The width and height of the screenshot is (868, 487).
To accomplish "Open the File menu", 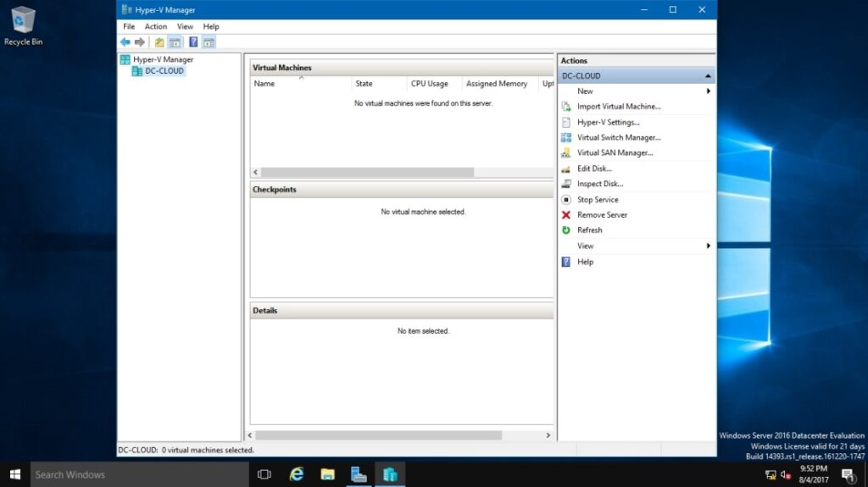I will 129,26.
